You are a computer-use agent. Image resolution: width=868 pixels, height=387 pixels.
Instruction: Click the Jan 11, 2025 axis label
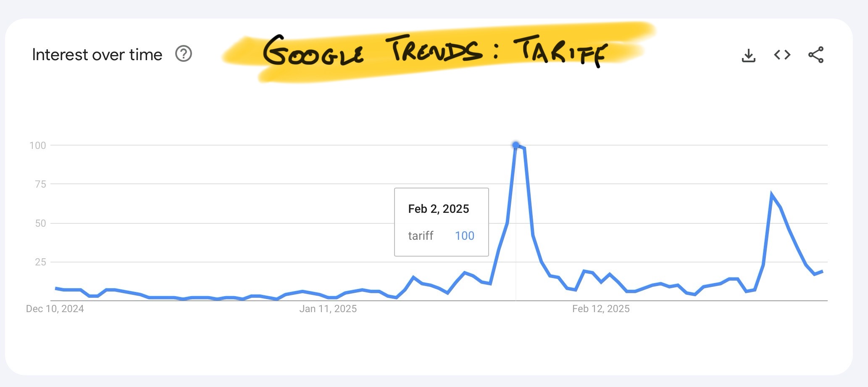(329, 308)
